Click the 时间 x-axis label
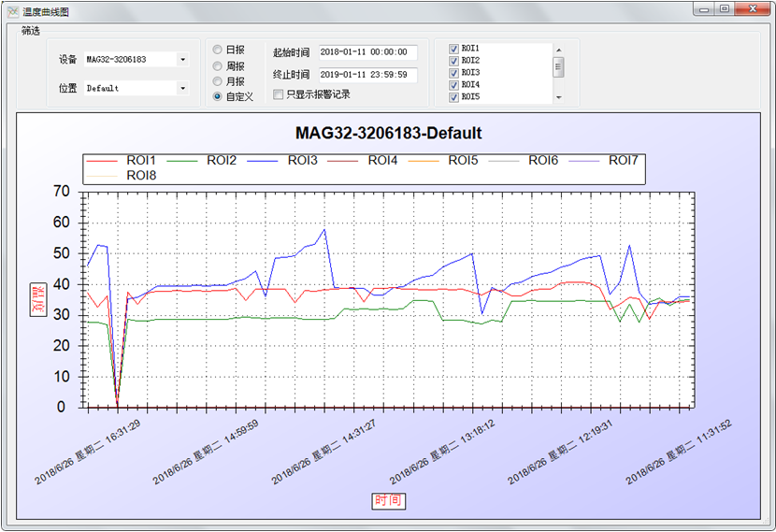 [x=389, y=501]
